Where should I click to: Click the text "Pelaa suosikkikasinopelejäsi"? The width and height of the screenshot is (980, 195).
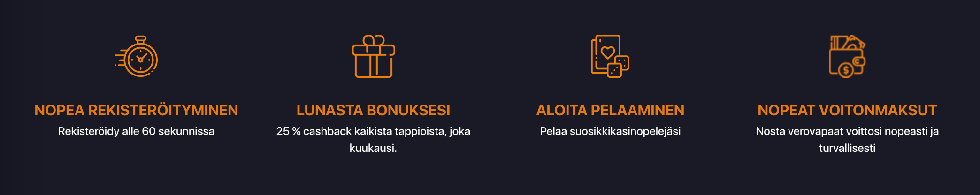(x=610, y=131)
